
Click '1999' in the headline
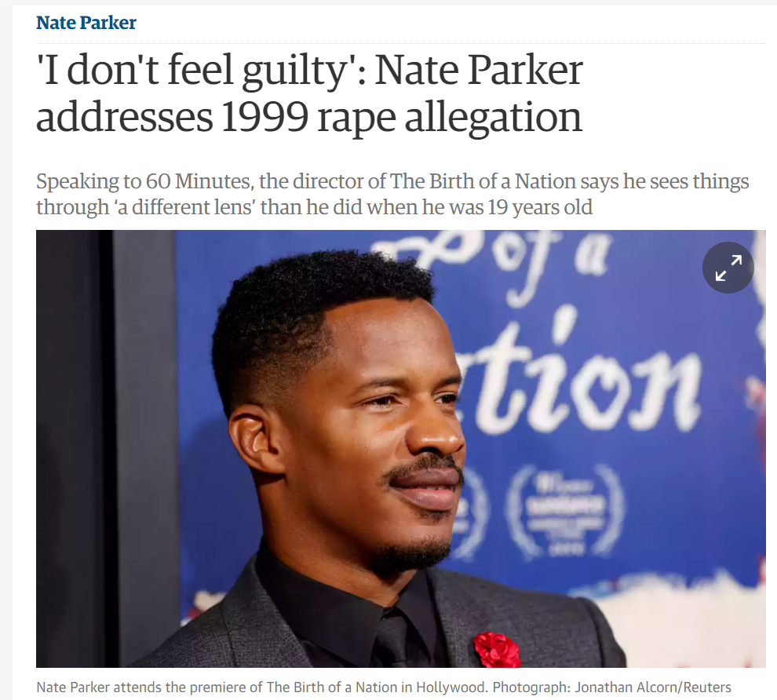264,118
